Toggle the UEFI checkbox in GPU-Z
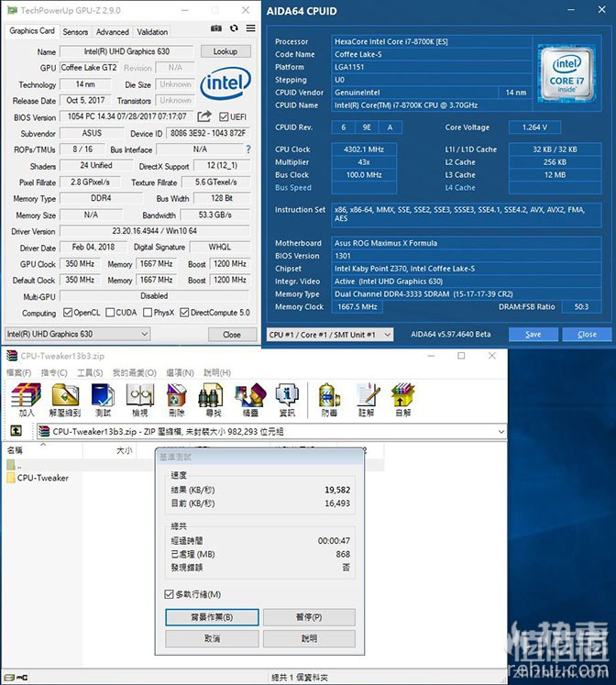 point(224,116)
